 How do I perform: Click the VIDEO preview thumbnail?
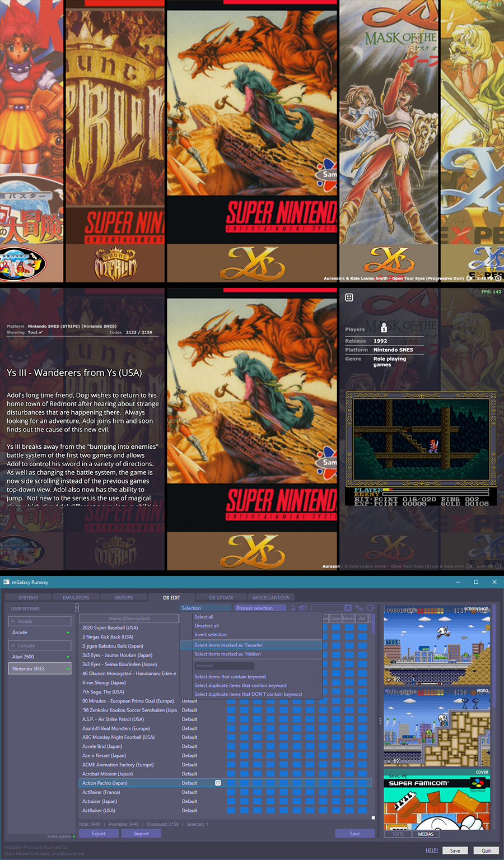[x=437, y=727]
